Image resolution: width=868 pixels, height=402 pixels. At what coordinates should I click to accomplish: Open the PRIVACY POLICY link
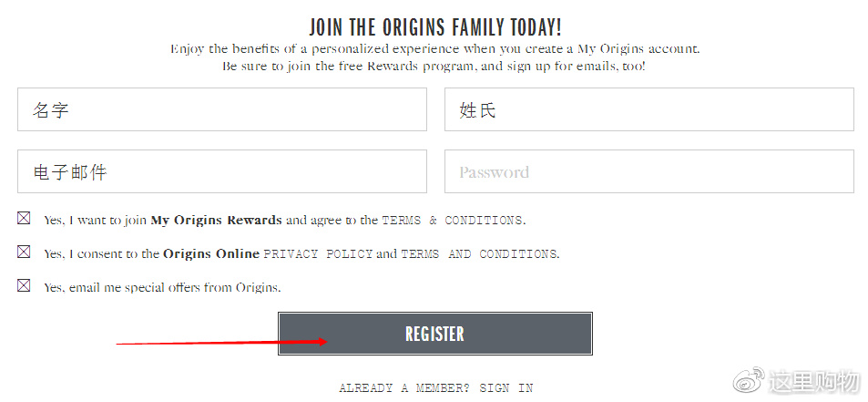(x=318, y=253)
